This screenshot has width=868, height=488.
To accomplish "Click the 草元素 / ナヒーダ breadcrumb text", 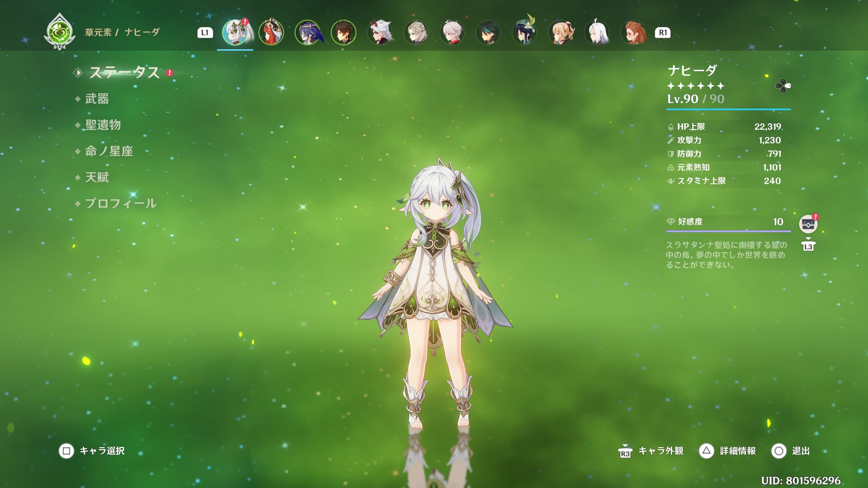I will pyautogui.click(x=122, y=32).
